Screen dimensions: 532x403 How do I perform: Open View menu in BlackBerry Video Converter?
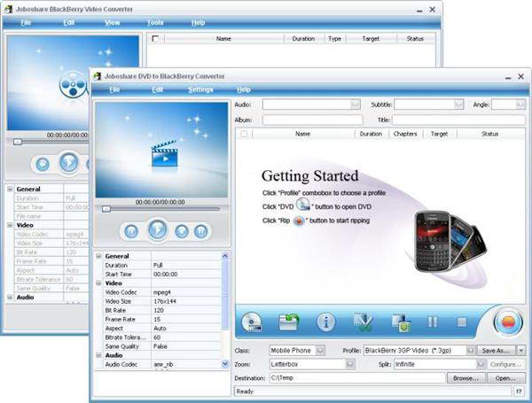click(x=113, y=22)
